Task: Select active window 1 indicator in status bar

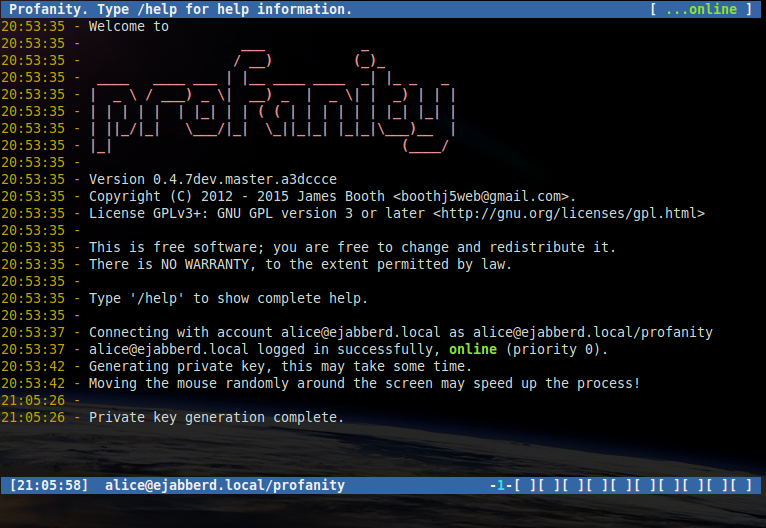Action: pyautogui.click(x=499, y=485)
